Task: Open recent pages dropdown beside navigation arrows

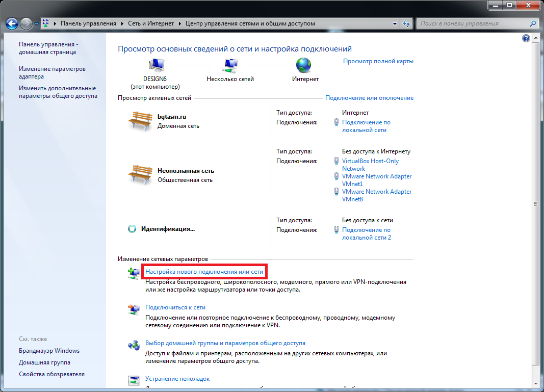Action: tap(36, 24)
